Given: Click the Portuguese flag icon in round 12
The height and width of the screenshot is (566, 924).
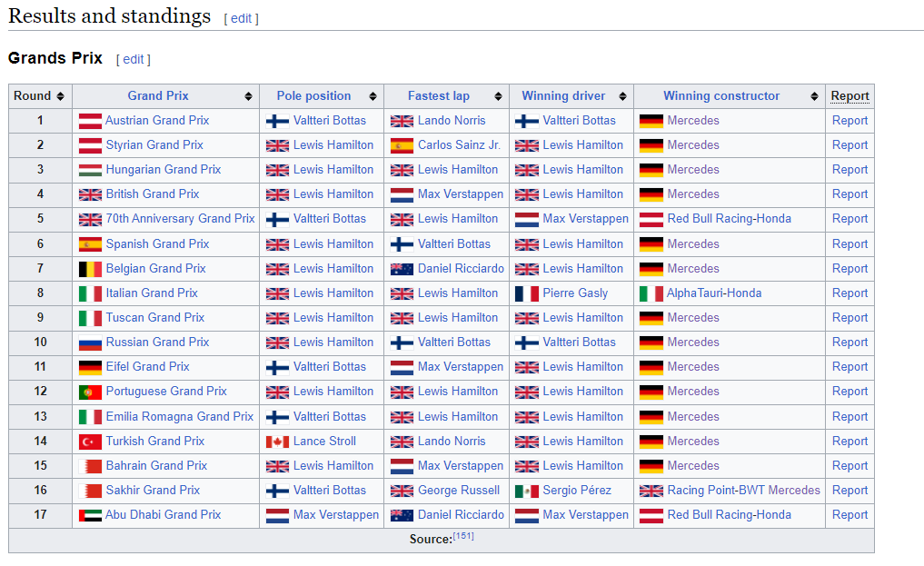Looking at the screenshot, I should tap(90, 392).
